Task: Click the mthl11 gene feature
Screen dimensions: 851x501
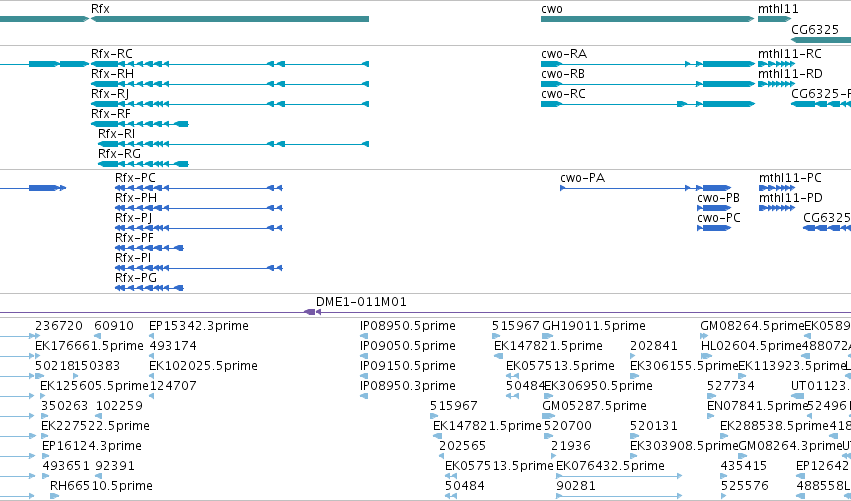Action: (x=774, y=19)
